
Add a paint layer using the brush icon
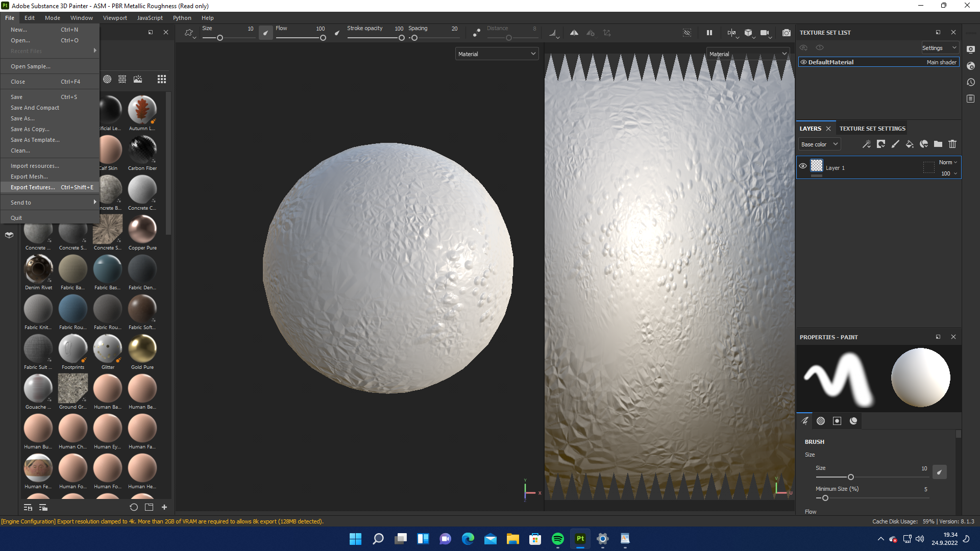click(x=895, y=144)
